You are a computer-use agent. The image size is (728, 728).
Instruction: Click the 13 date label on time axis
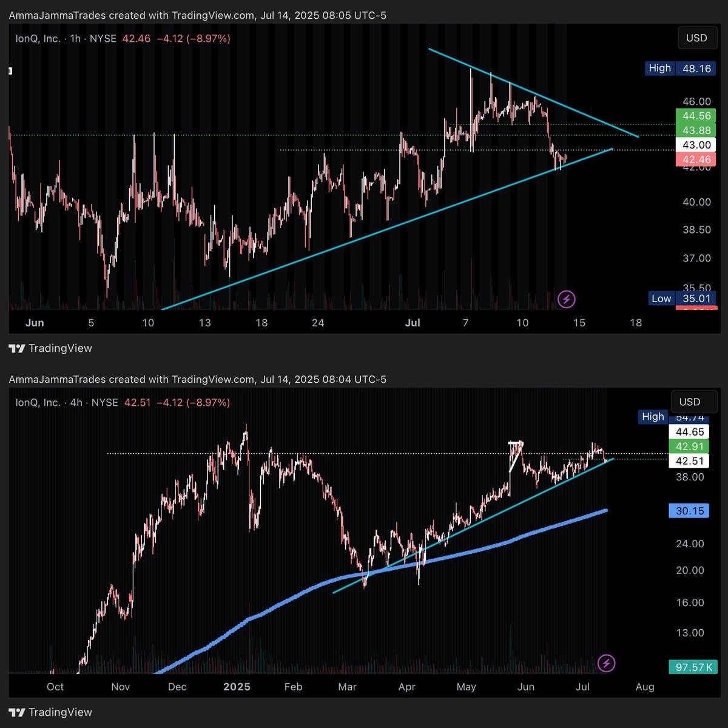pos(204,323)
